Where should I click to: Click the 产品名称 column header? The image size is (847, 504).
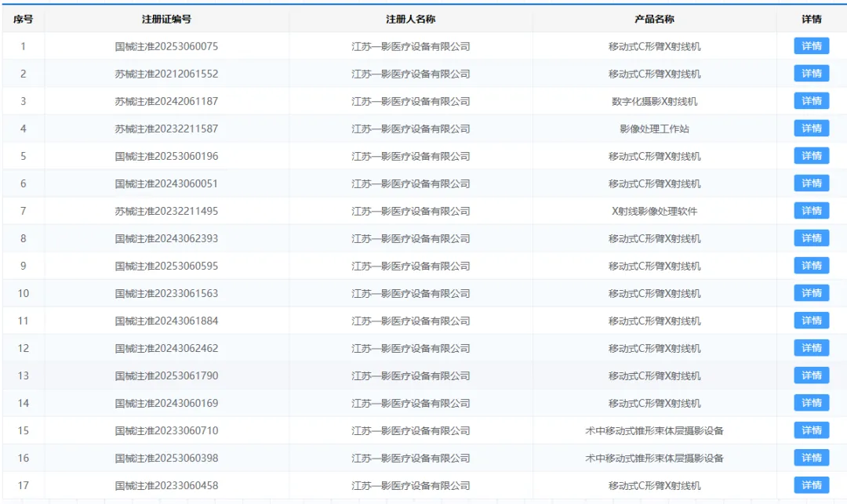654,19
